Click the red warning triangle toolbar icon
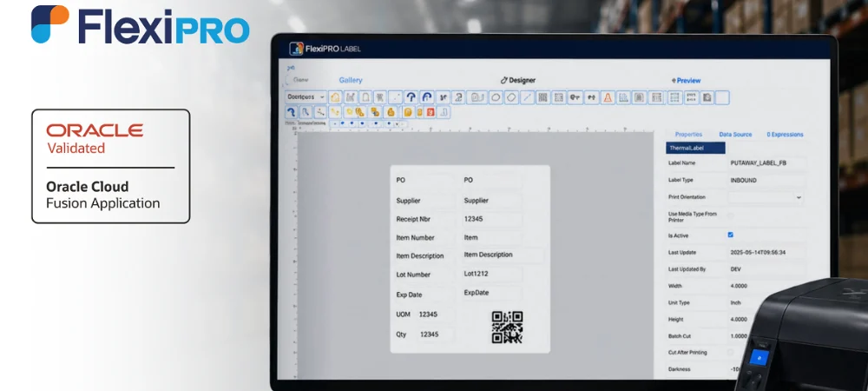 (608, 97)
